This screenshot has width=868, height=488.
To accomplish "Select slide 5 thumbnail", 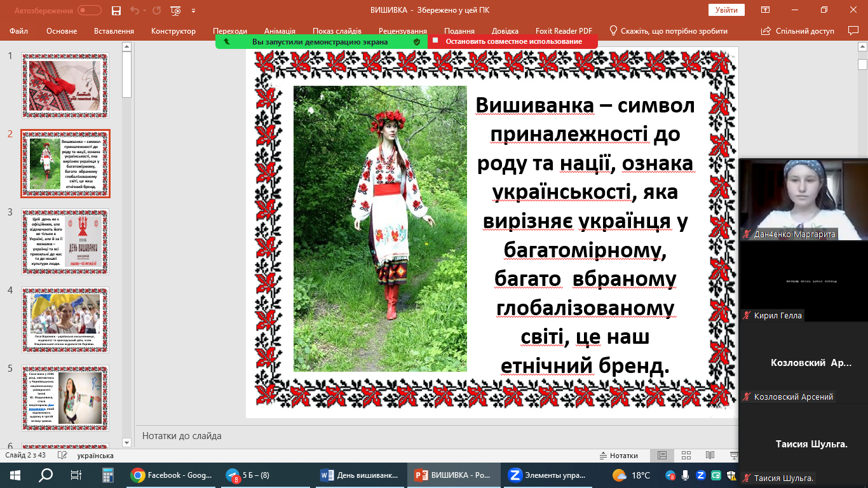I will click(x=65, y=398).
